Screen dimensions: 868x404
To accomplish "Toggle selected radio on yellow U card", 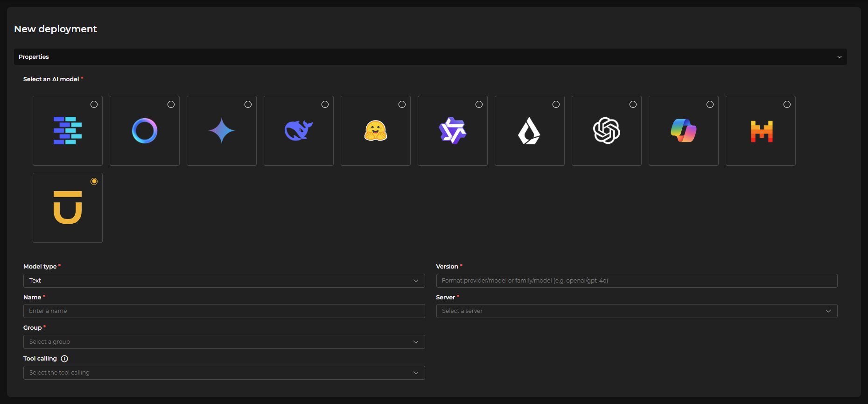I will click(x=94, y=182).
